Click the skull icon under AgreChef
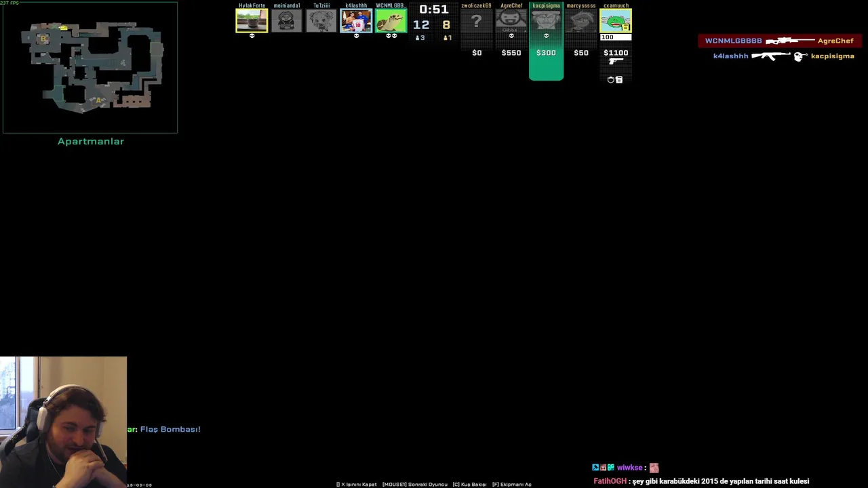 point(511,36)
